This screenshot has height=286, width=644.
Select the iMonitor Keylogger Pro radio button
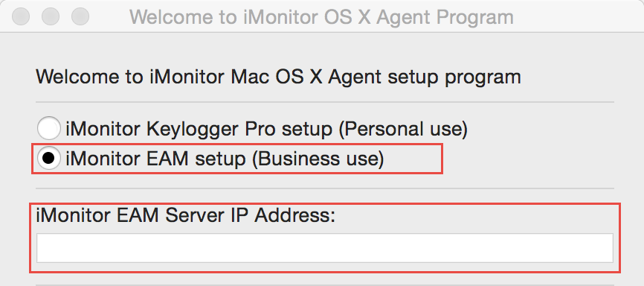click(48, 129)
